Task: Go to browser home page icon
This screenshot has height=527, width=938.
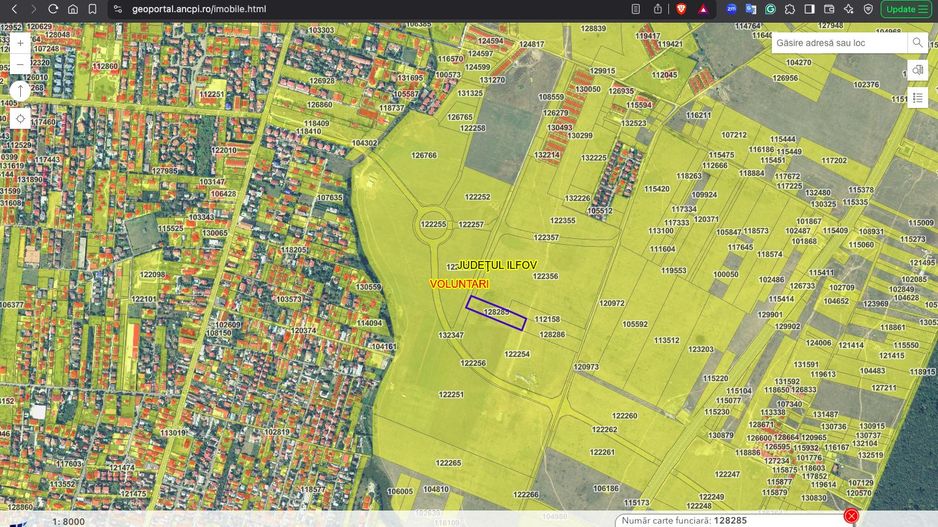Action: click(x=73, y=9)
